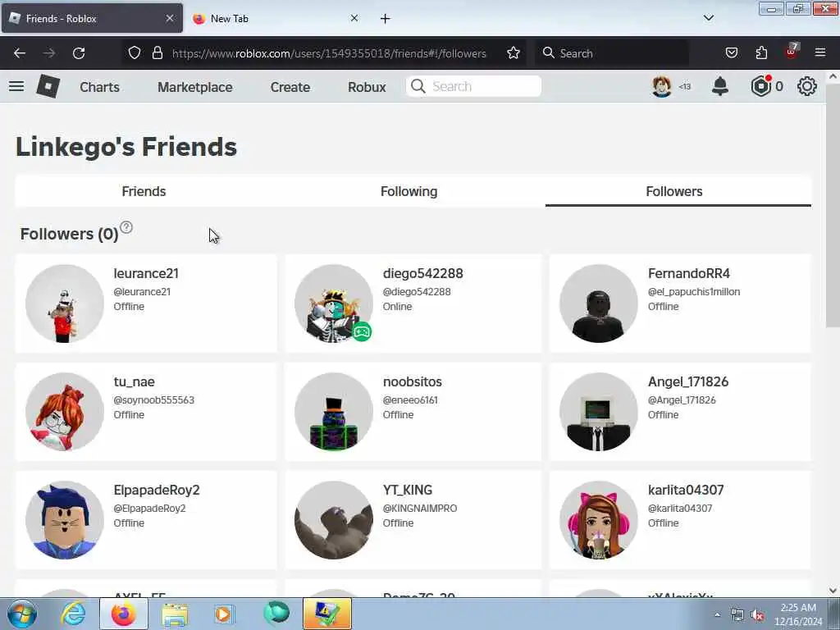Open FernandoRR4's profile name
Image resolution: width=840 pixels, height=630 pixels.
coord(689,273)
